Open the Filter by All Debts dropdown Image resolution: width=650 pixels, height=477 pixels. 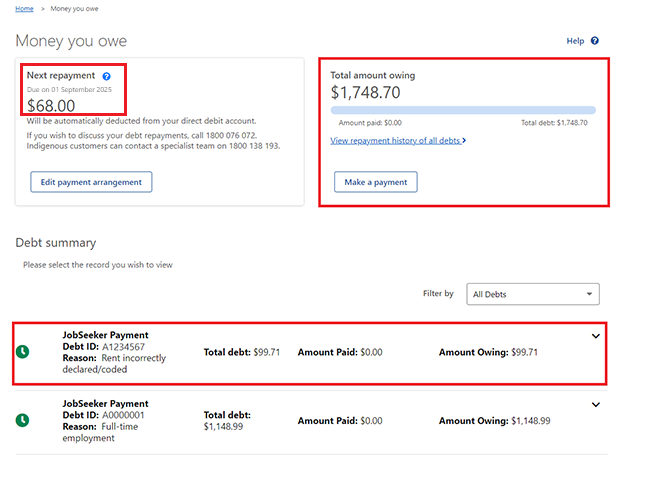[x=534, y=294]
